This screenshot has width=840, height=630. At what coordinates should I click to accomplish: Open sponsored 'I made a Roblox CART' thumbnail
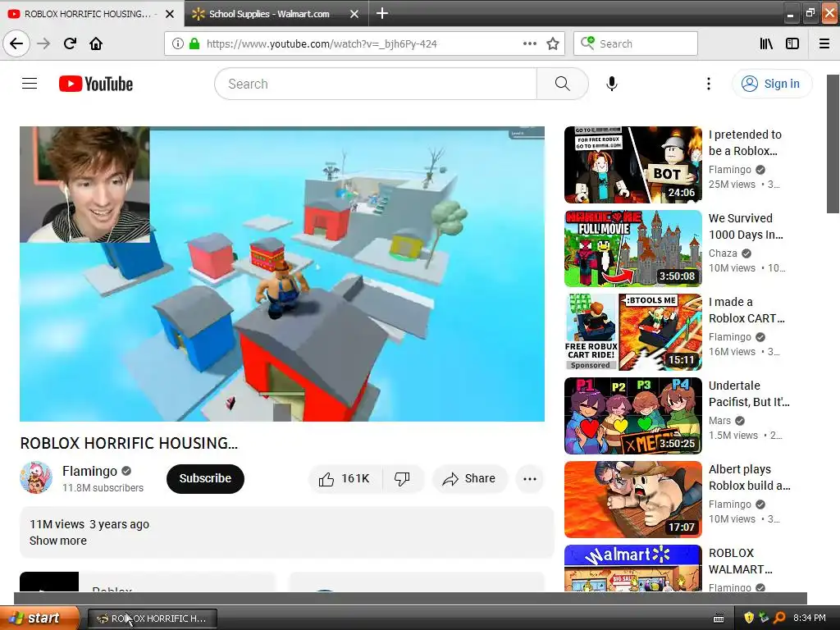tap(632, 331)
